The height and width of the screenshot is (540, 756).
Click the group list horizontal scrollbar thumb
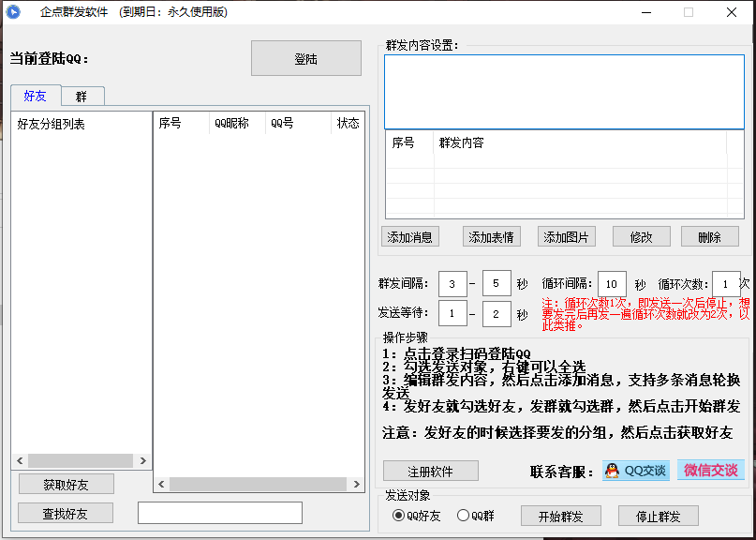pos(81,461)
